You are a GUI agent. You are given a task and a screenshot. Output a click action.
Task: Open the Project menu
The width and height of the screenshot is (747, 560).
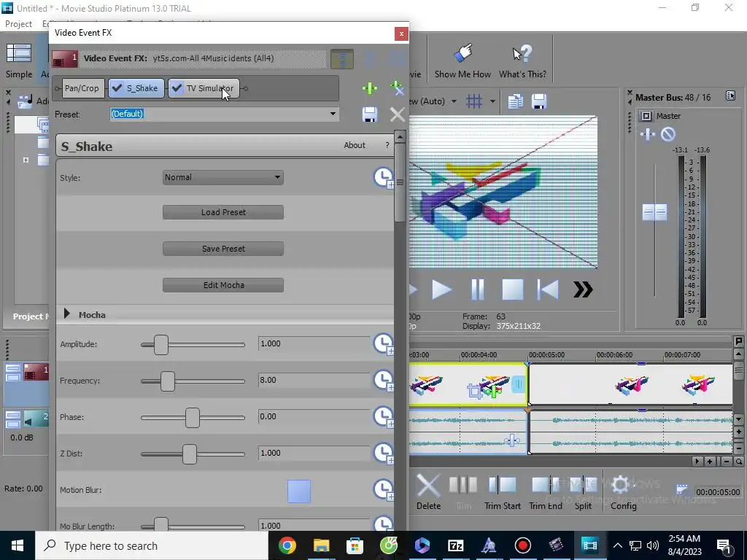(18, 24)
